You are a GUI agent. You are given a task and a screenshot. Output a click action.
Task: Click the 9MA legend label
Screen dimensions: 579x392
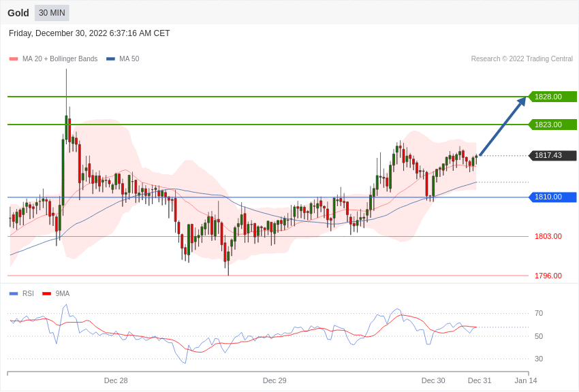tap(63, 293)
